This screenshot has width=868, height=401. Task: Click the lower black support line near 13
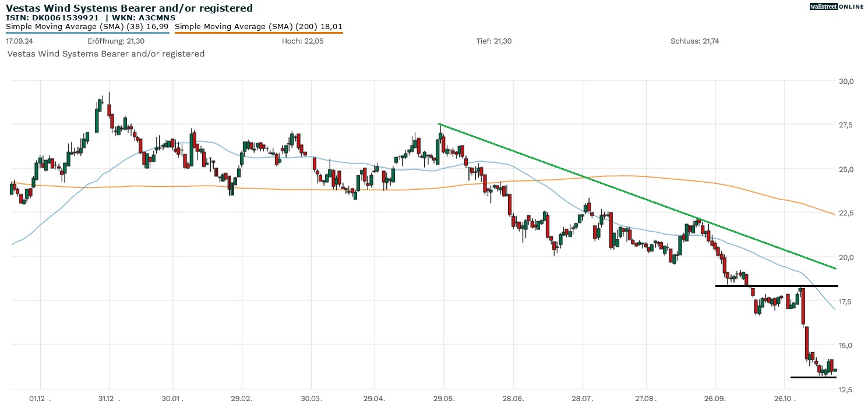tap(813, 377)
